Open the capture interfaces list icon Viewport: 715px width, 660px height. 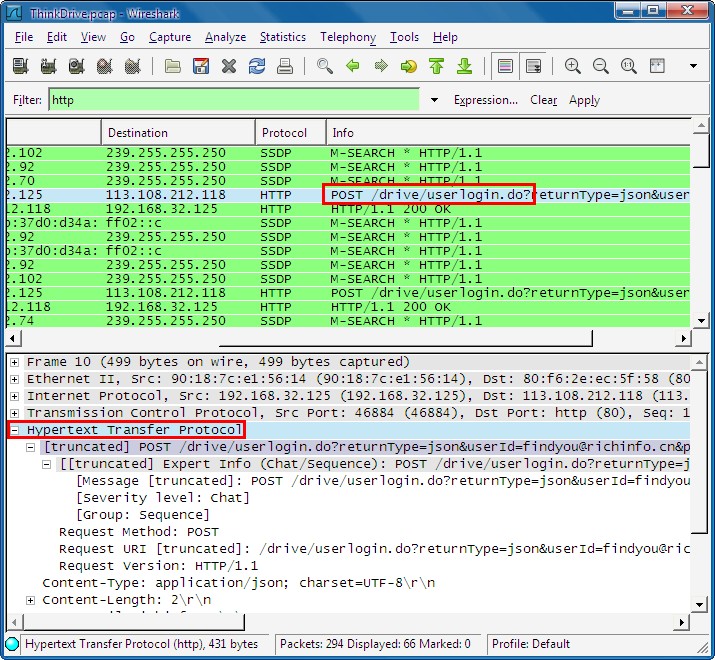[21, 66]
